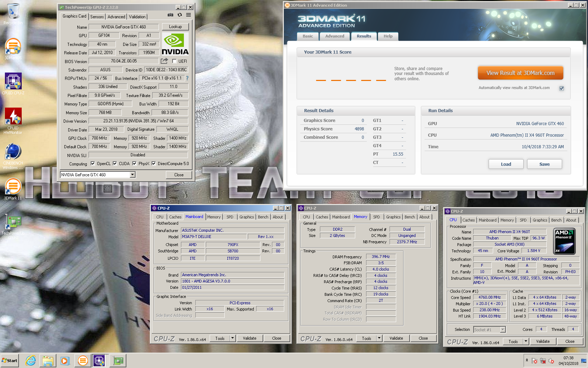This screenshot has height=368, width=588.
Task: Switch to GPU-Z Advanced tab
Action: pyautogui.click(x=116, y=17)
